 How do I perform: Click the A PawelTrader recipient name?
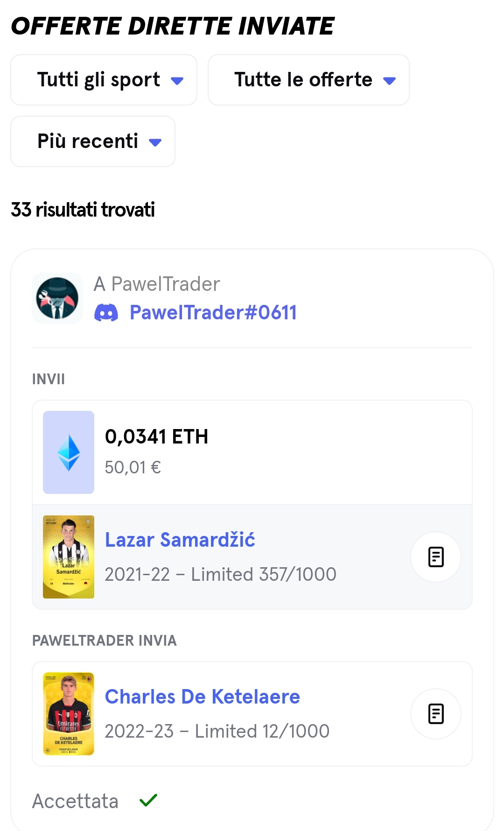click(157, 284)
